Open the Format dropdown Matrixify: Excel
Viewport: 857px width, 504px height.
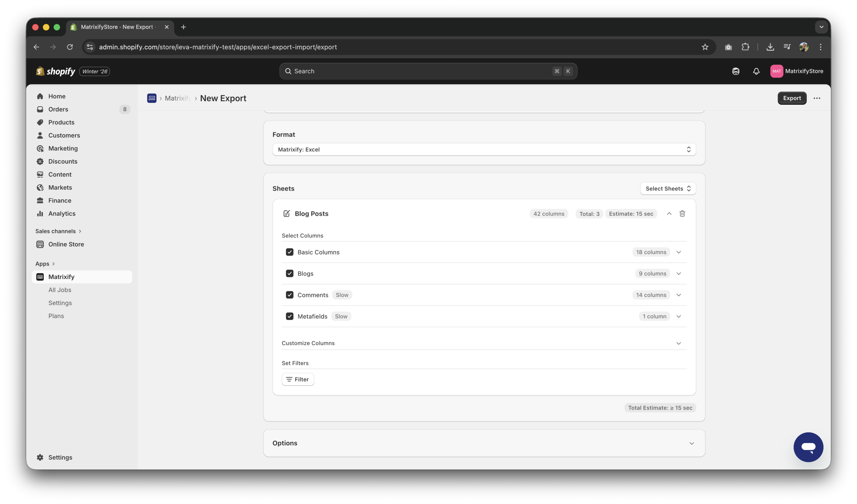tap(484, 149)
